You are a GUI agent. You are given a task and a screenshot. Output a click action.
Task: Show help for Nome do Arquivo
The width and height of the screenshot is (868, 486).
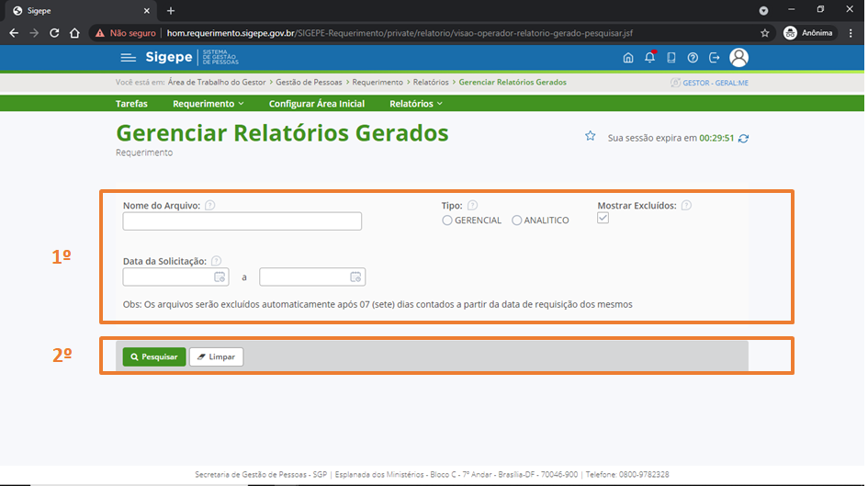coord(209,206)
